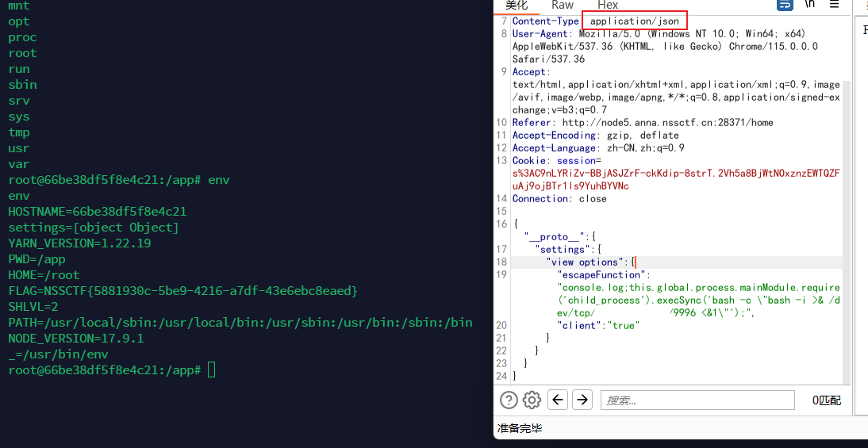868x448 pixels.
Task: Click the console.log payload string
Action: point(698,301)
